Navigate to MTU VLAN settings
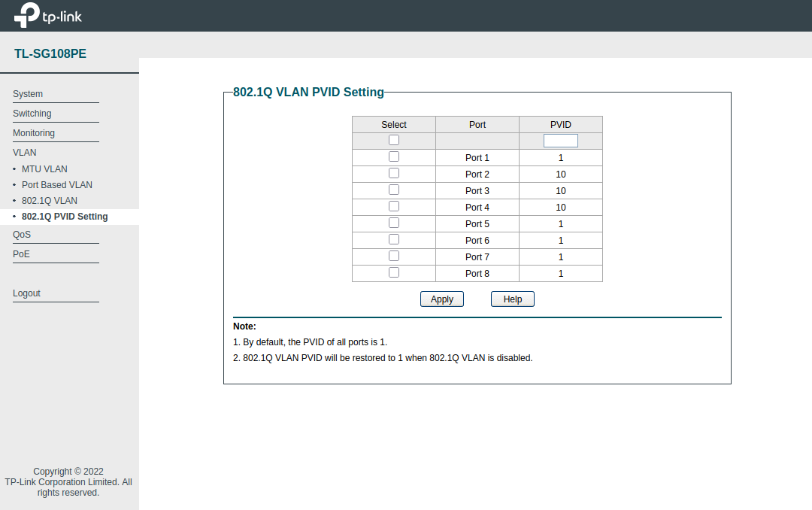The width and height of the screenshot is (812, 510). point(44,168)
